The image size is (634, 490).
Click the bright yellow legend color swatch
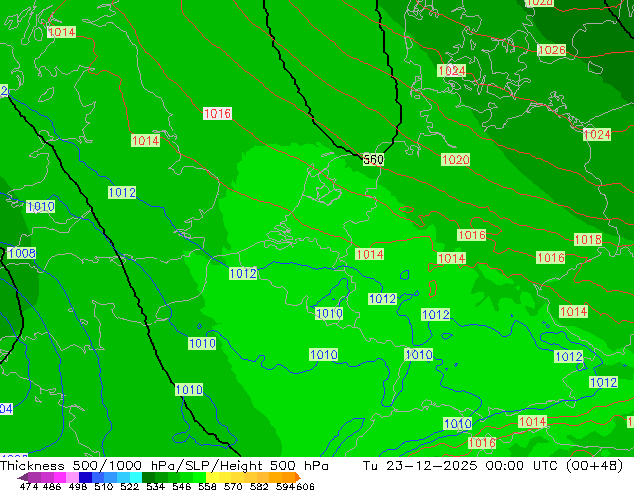click(x=212, y=477)
